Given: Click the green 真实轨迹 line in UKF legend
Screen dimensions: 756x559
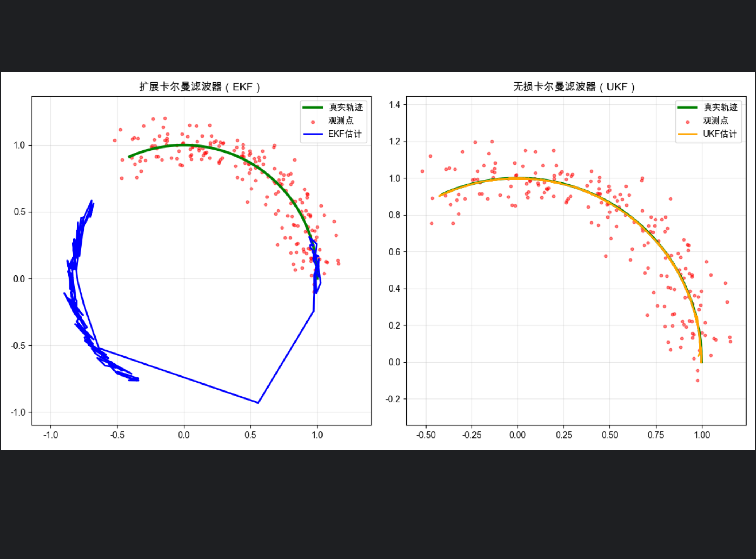Looking at the screenshot, I should pyautogui.click(x=687, y=107).
